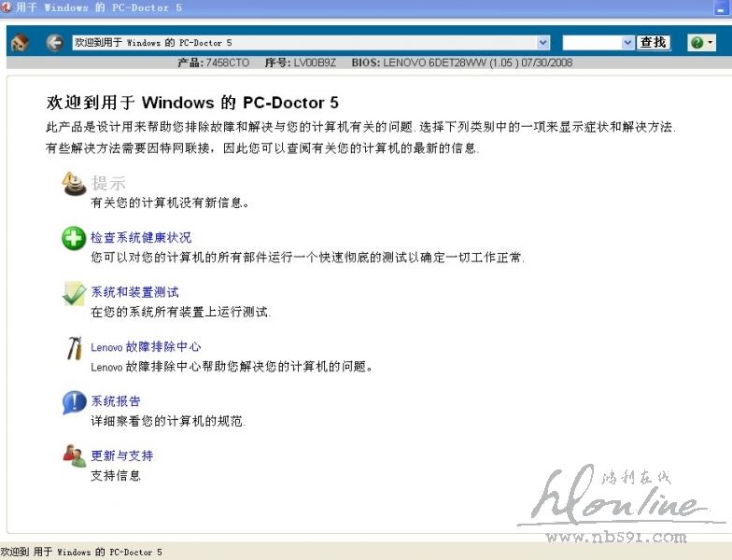The width and height of the screenshot is (732, 560).
Task: Open the address bar dropdown arrow
Action: (x=542, y=43)
